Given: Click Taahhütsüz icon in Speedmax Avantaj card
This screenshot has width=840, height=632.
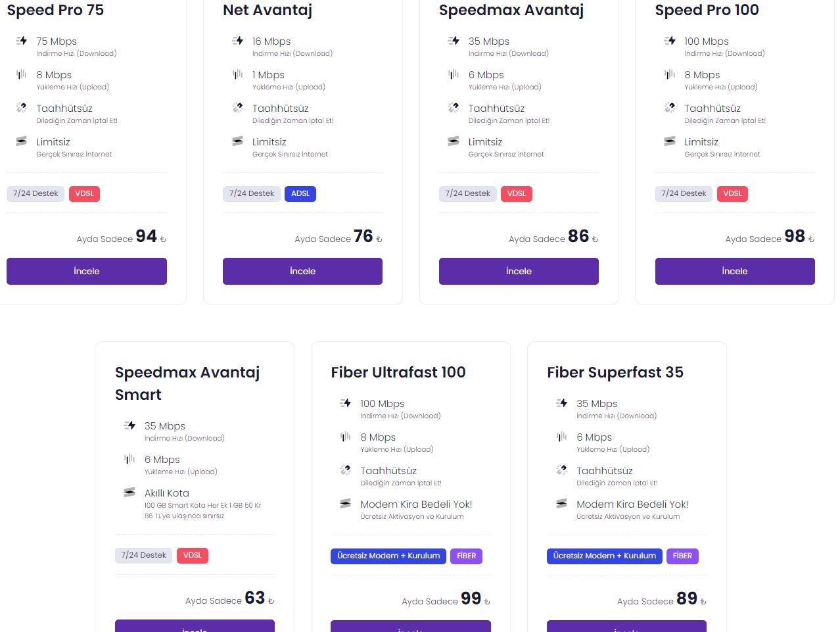Looking at the screenshot, I should click(454, 107).
